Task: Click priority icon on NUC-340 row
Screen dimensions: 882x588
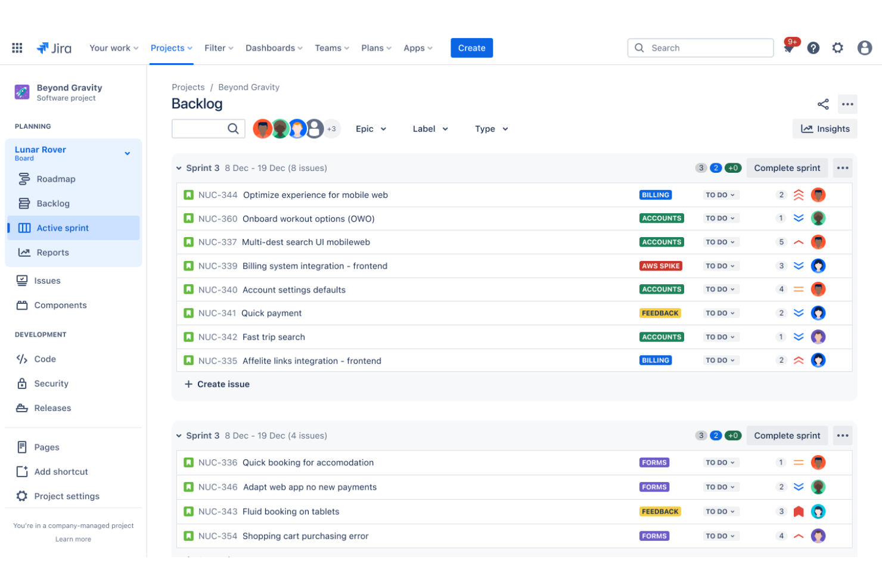Action: coord(799,290)
